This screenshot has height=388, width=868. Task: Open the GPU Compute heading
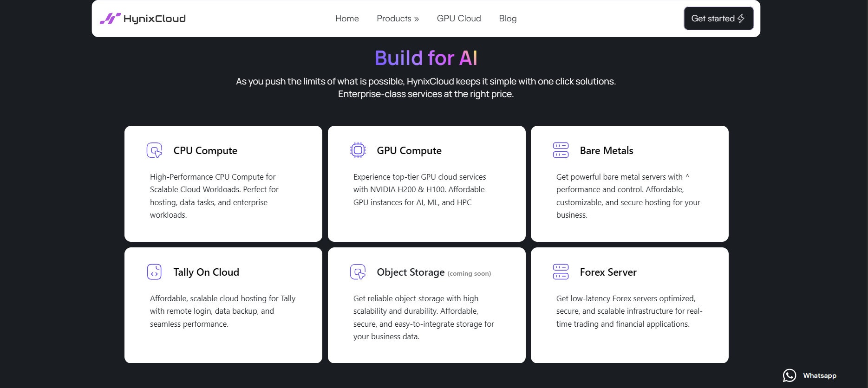(409, 150)
